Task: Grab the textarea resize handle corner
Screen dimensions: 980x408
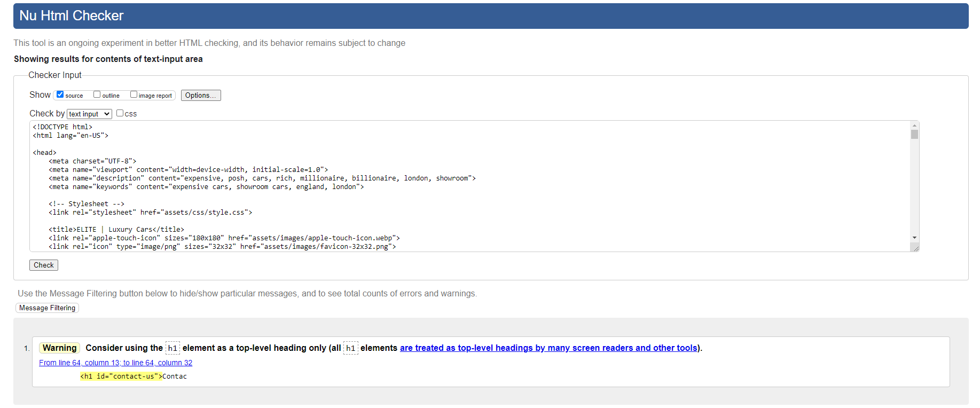Action: click(x=915, y=248)
